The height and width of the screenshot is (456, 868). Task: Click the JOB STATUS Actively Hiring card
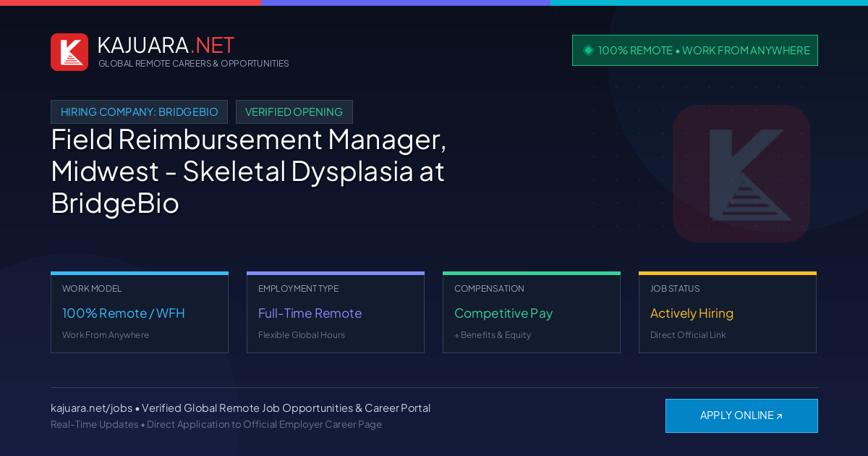click(x=728, y=313)
